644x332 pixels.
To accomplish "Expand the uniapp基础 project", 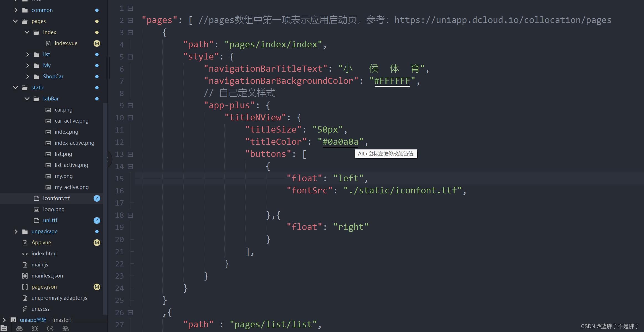I will pyautogui.click(x=4, y=320).
